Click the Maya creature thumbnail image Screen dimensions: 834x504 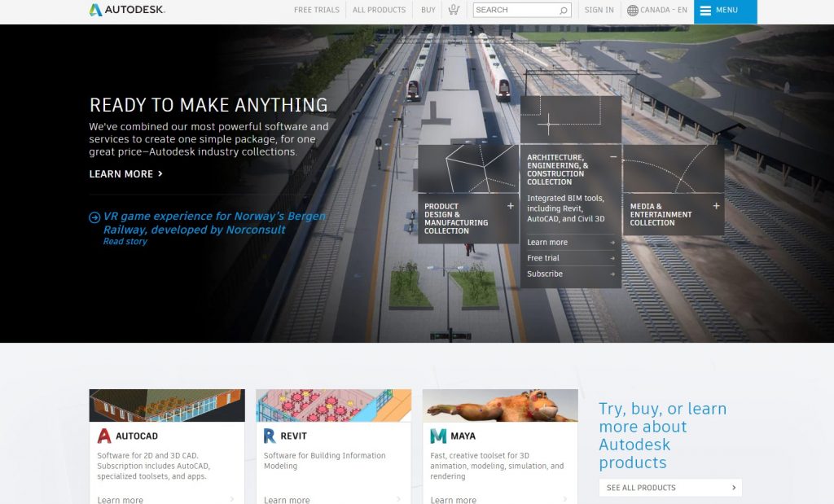[x=500, y=405]
